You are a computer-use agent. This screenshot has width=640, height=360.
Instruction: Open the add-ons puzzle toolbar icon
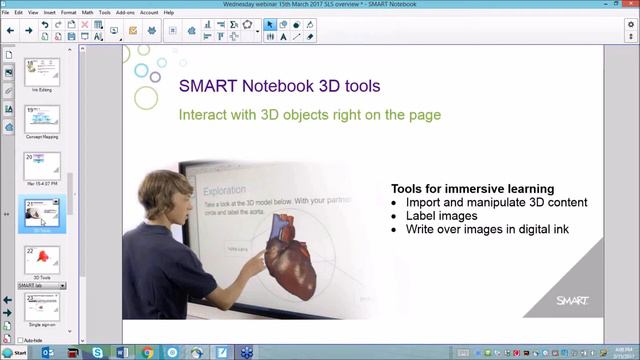click(x=191, y=31)
